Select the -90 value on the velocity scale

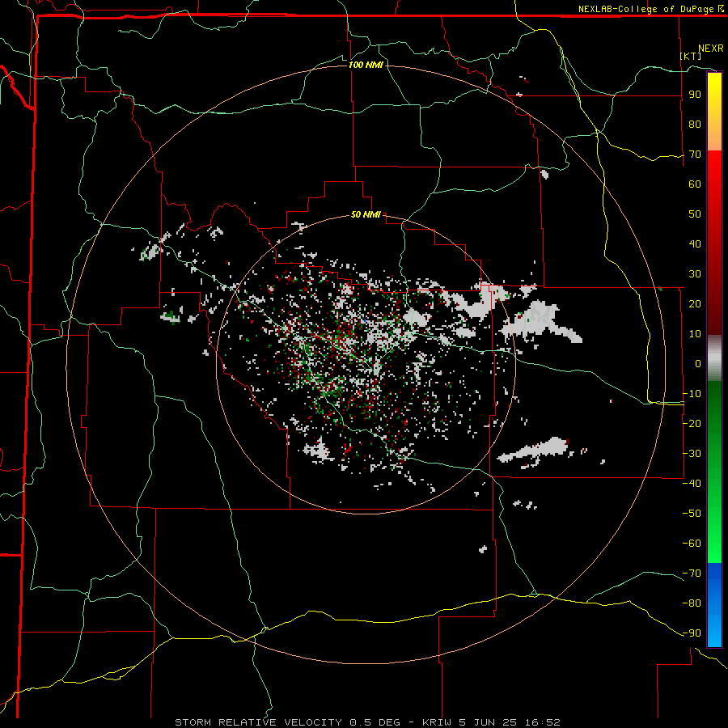click(x=692, y=633)
